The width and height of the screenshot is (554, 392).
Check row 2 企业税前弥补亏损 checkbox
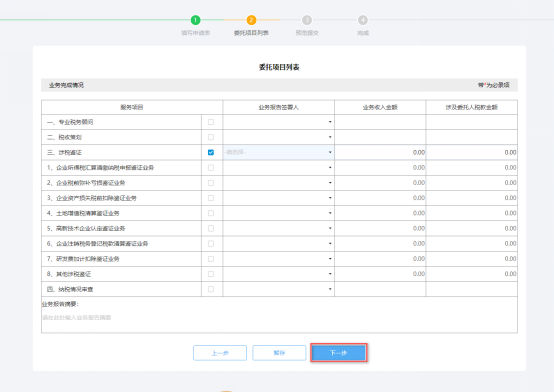[211, 183]
